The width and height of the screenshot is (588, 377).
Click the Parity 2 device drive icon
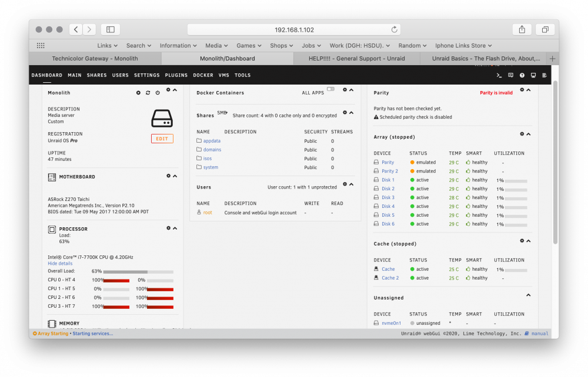376,171
